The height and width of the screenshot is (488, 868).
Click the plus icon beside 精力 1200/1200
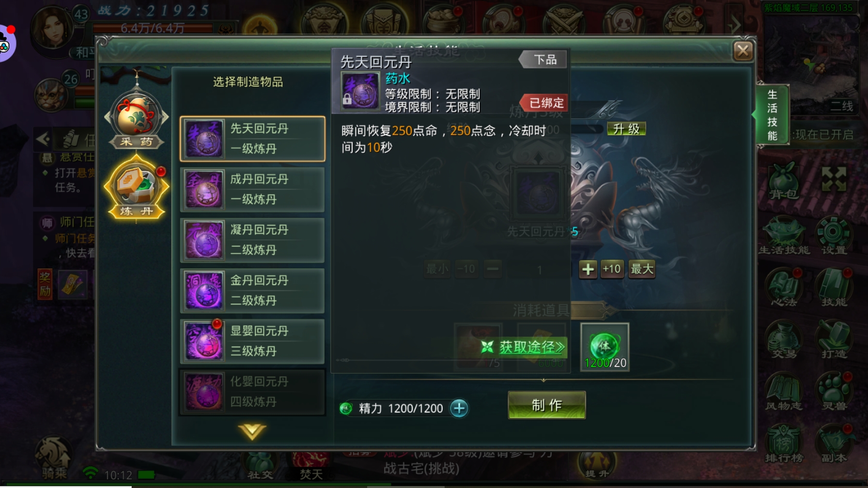tap(459, 408)
